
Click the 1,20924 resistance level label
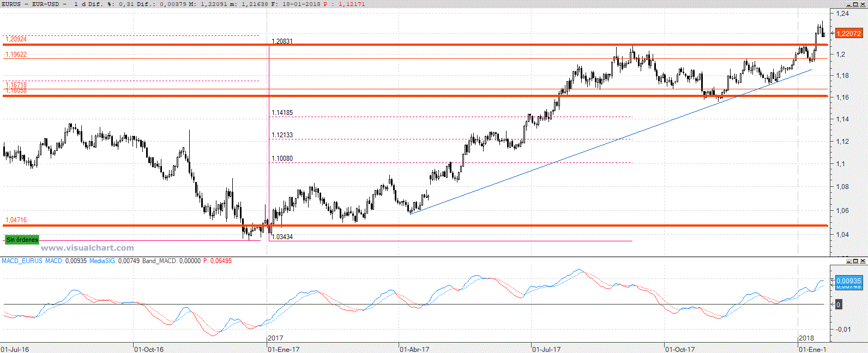(x=16, y=39)
